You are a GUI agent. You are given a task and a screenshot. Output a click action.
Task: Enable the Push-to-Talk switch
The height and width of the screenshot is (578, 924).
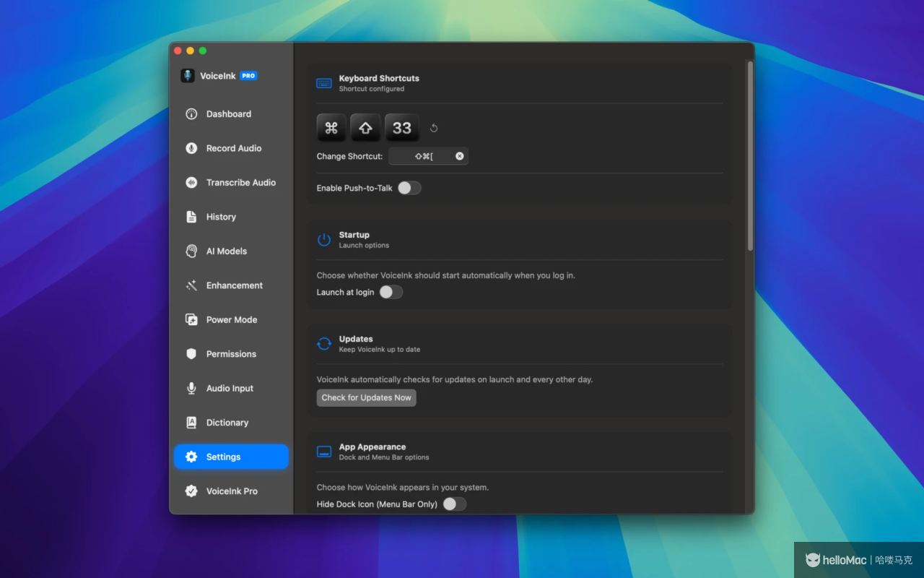pos(409,188)
